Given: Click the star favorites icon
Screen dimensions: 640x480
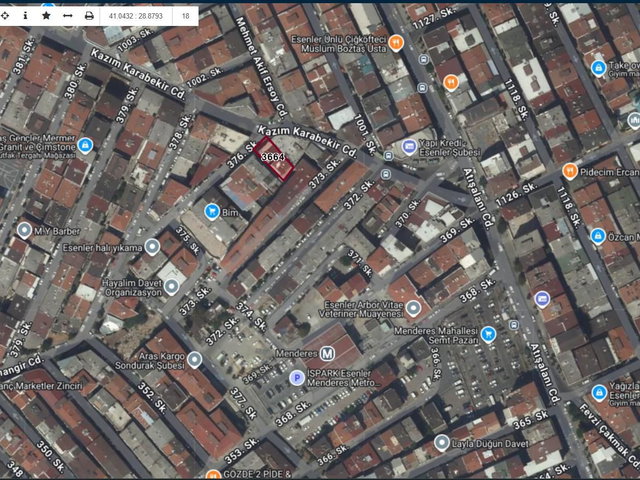Looking at the screenshot, I should click(x=47, y=16).
